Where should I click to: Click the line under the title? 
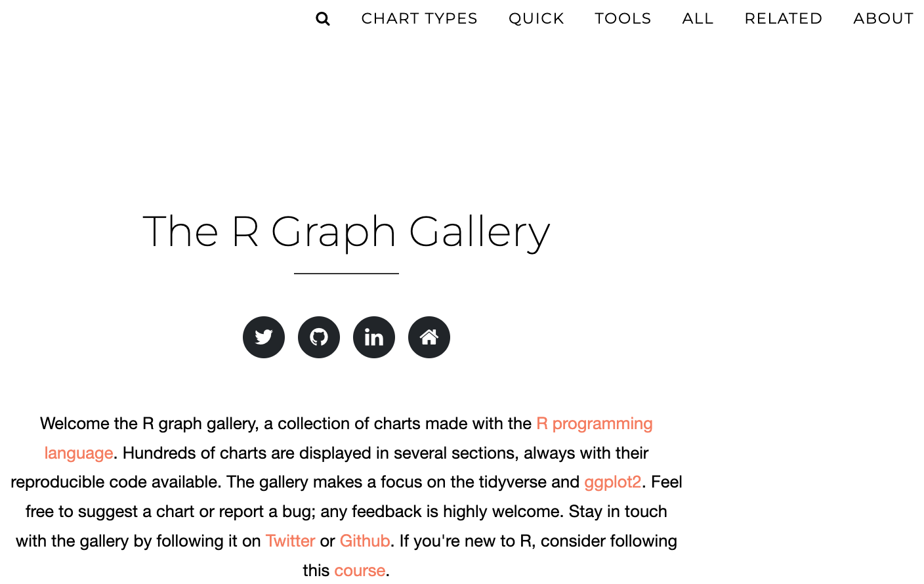tap(346, 274)
